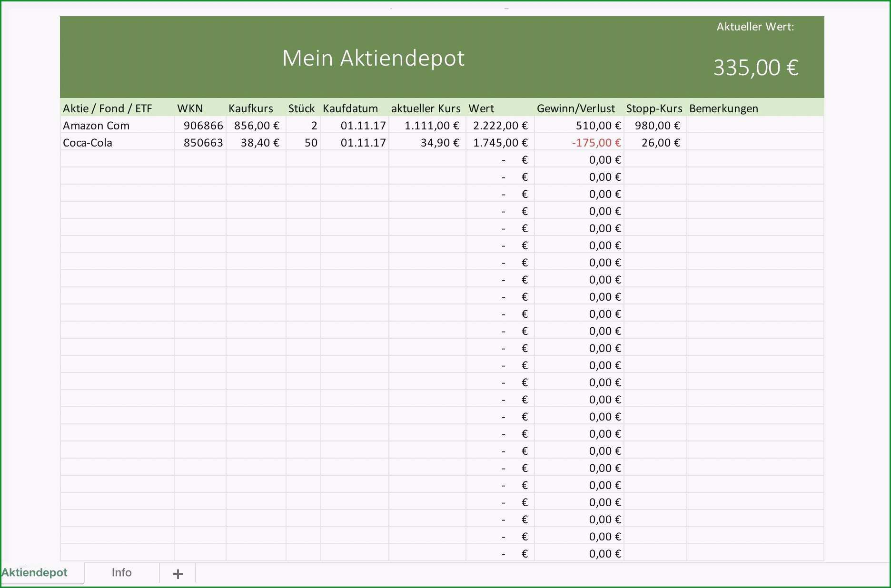The image size is (891, 588).
Task: Select Stück cell for Amazon Com
Action: coord(303,125)
